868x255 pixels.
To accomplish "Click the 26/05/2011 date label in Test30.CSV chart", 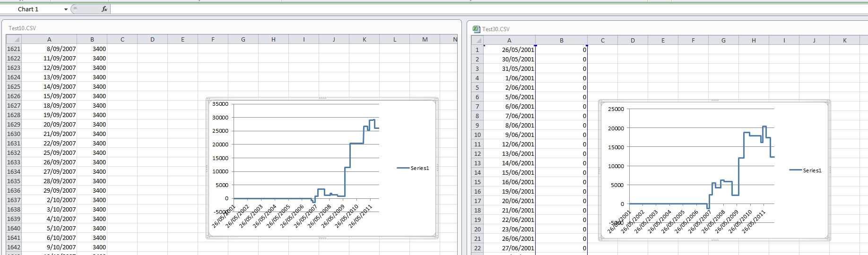I will click(754, 221).
